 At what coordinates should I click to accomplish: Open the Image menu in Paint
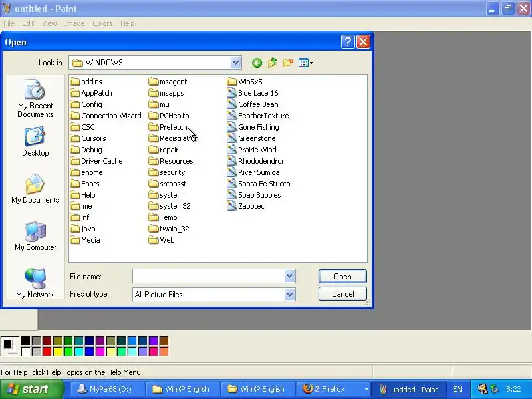[74, 23]
